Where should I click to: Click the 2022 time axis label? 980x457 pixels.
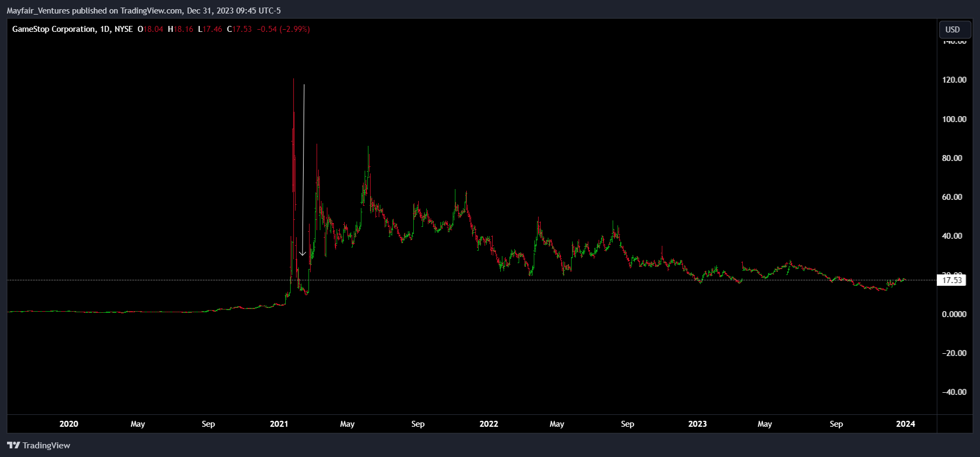(x=489, y=424)
